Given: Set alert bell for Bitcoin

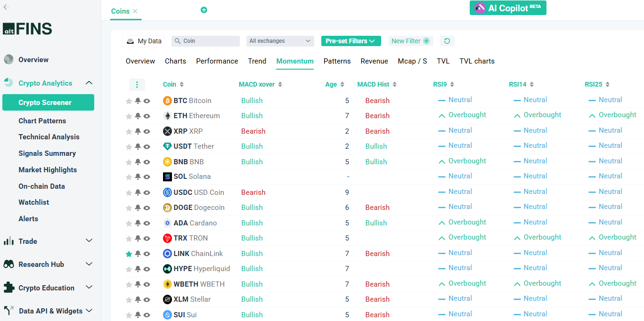Looking at the screenshot, I should click(138, 101).
